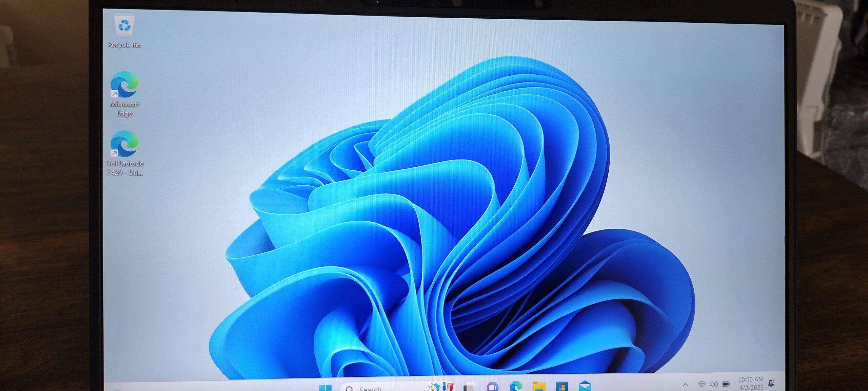
Task: Open the Mail app from taskbar
Action: tap(585, 386)
